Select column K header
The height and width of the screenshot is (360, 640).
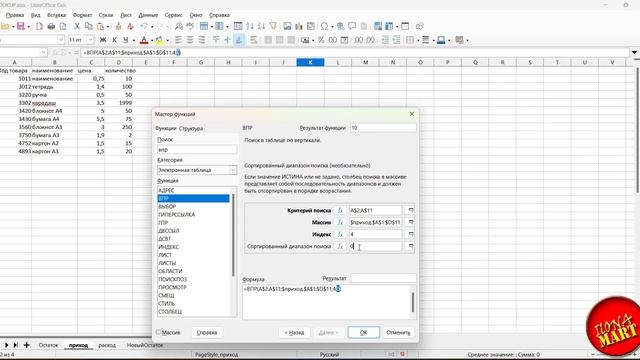tap(310, 62)
